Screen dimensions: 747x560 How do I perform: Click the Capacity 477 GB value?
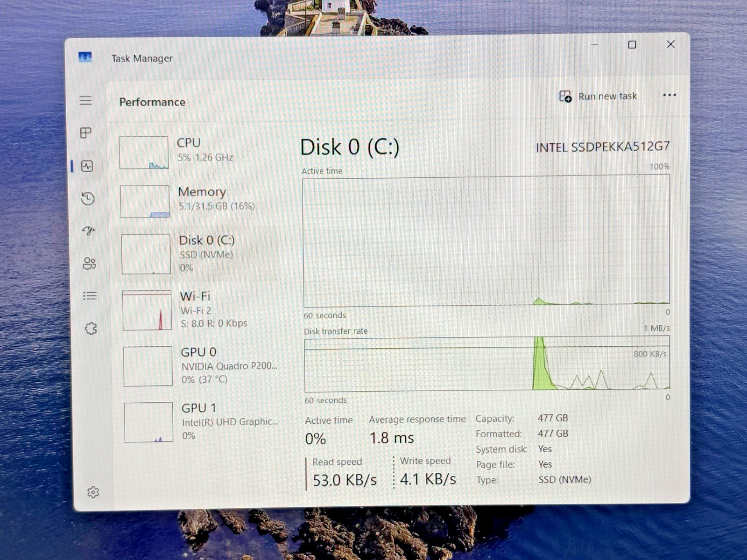[x=553, y=418]
